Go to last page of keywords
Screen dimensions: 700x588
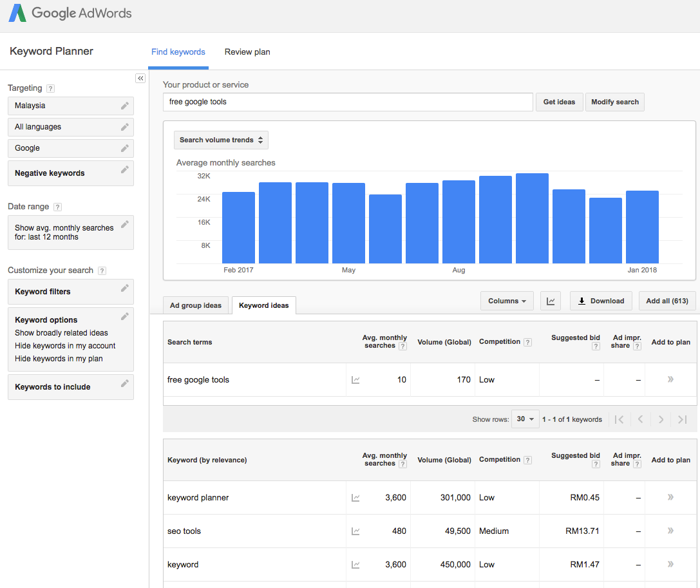coord(682,419)
